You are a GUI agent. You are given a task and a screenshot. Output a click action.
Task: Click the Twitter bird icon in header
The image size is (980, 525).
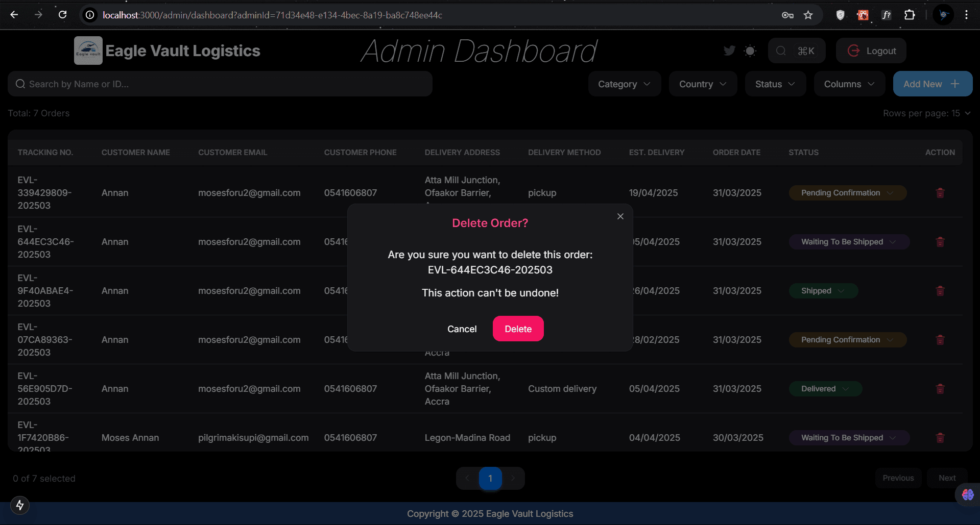[729, 51]
